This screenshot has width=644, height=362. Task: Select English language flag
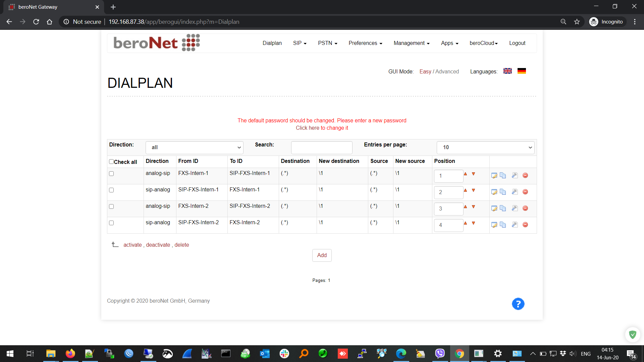[507, 71]
